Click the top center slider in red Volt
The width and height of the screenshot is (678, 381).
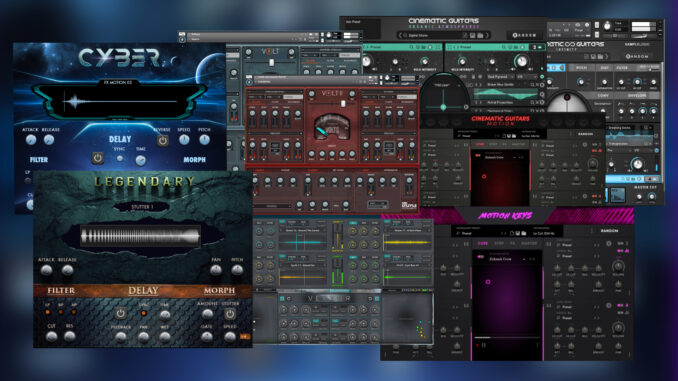tap(343, 103)
